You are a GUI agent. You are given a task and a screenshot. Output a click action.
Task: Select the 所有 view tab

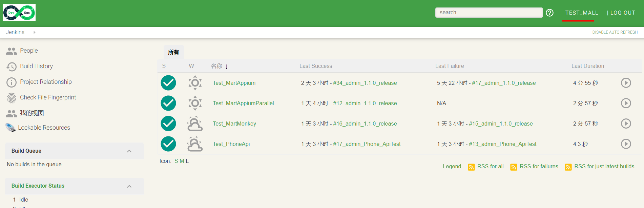coord(173,52)
